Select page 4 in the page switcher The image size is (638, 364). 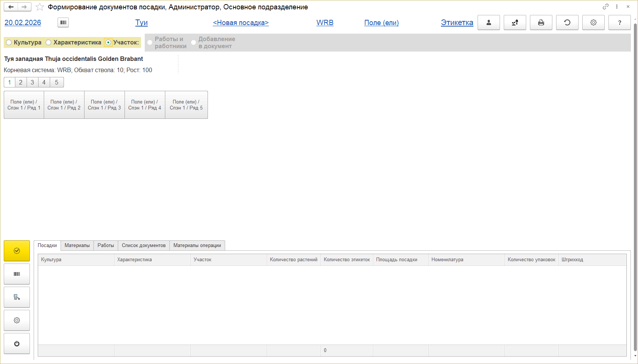click(44, 82)
